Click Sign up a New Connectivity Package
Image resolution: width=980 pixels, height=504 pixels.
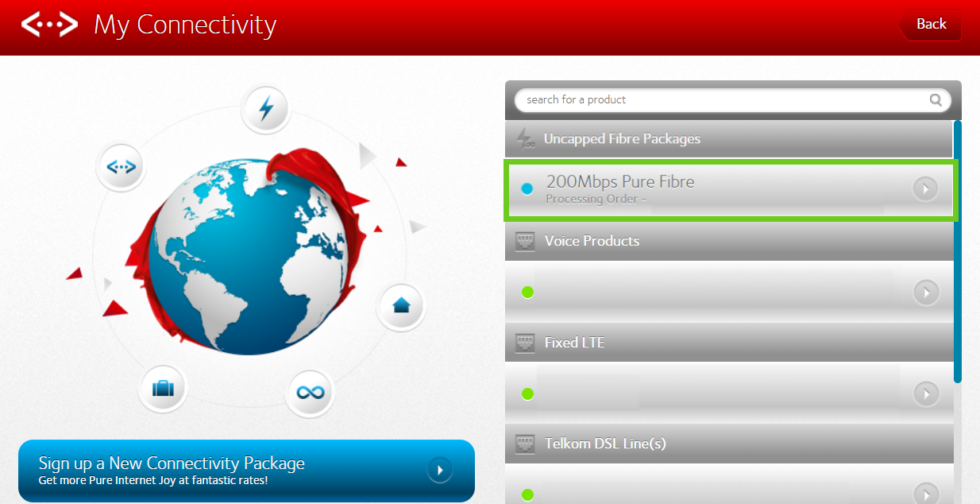(246, 470)
